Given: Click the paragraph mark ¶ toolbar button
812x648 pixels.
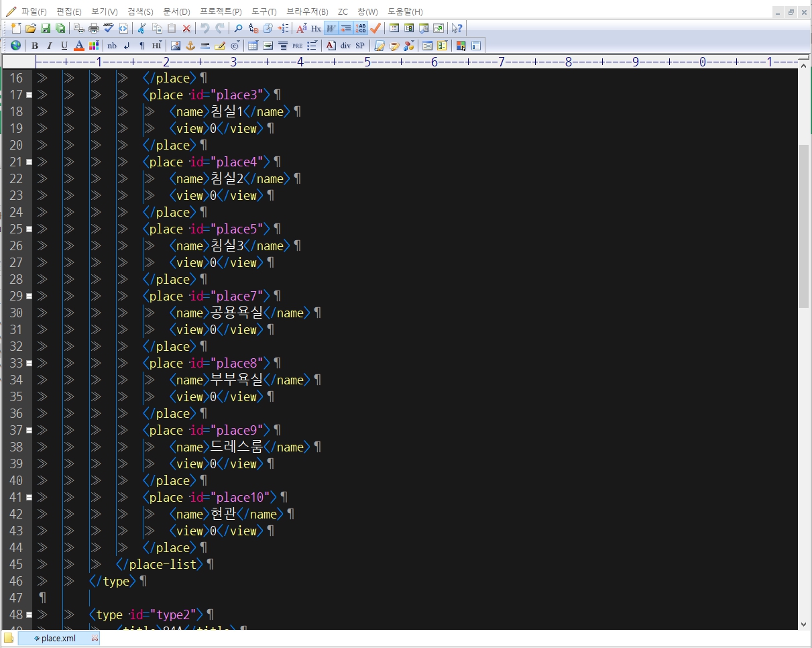Looking at the screenshot, I should 141,46.
